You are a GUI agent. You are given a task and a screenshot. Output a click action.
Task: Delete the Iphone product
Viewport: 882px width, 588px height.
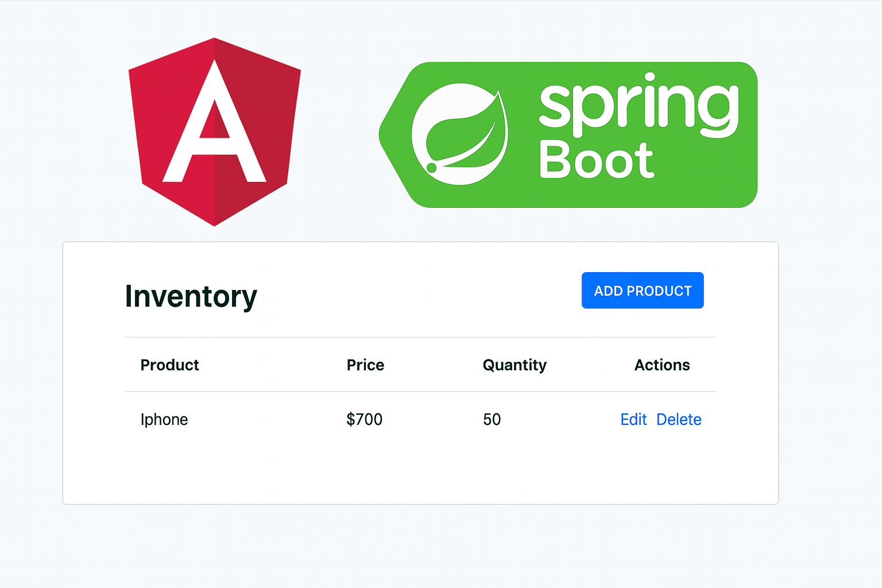(679, 420)
